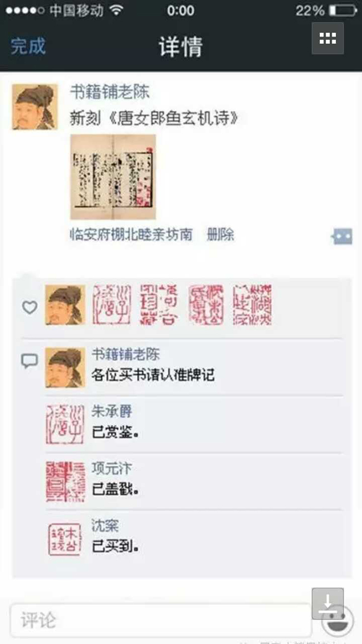Tap 项元汴 red seal avatar
Image resolution: width=362 pixels, height=644 pixels.
pos(65,481)
